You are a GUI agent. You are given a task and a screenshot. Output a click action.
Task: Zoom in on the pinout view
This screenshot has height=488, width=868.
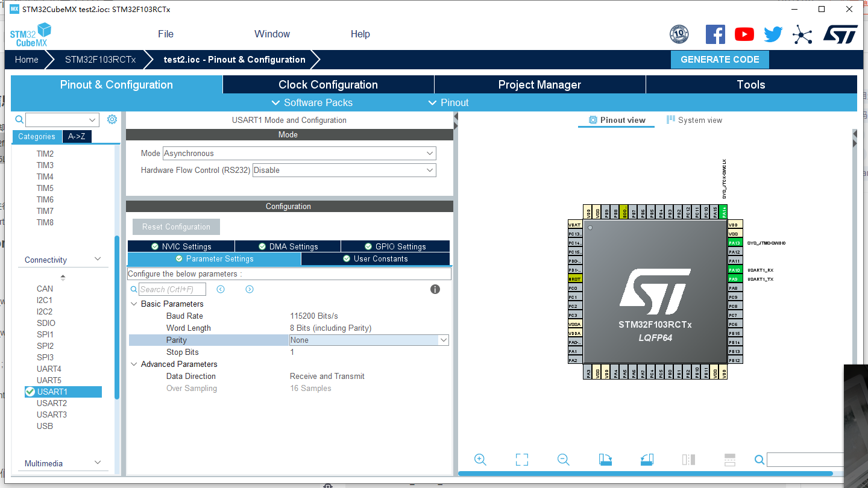click(480, 460)
